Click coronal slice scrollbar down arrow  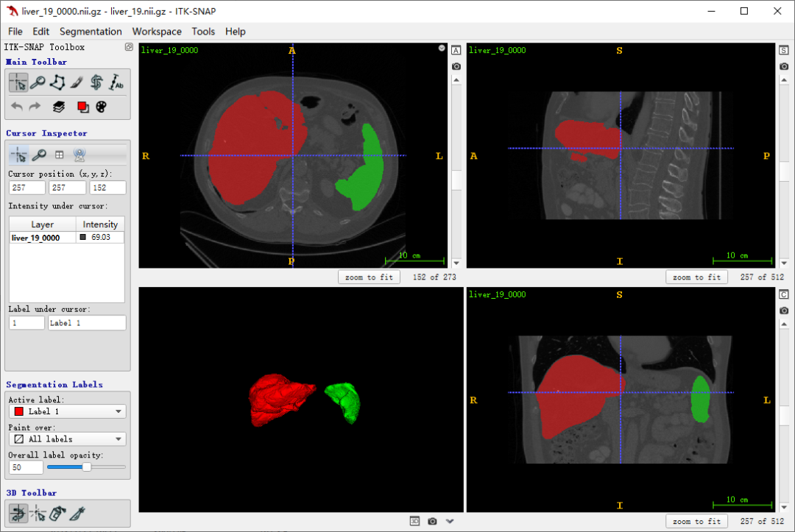[x=784, y=507]
